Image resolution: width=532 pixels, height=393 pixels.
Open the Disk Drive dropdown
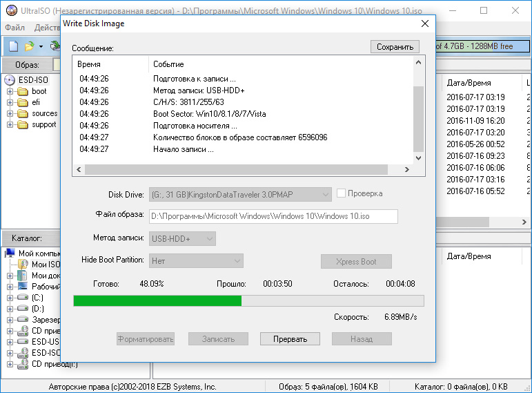point(240,195)
